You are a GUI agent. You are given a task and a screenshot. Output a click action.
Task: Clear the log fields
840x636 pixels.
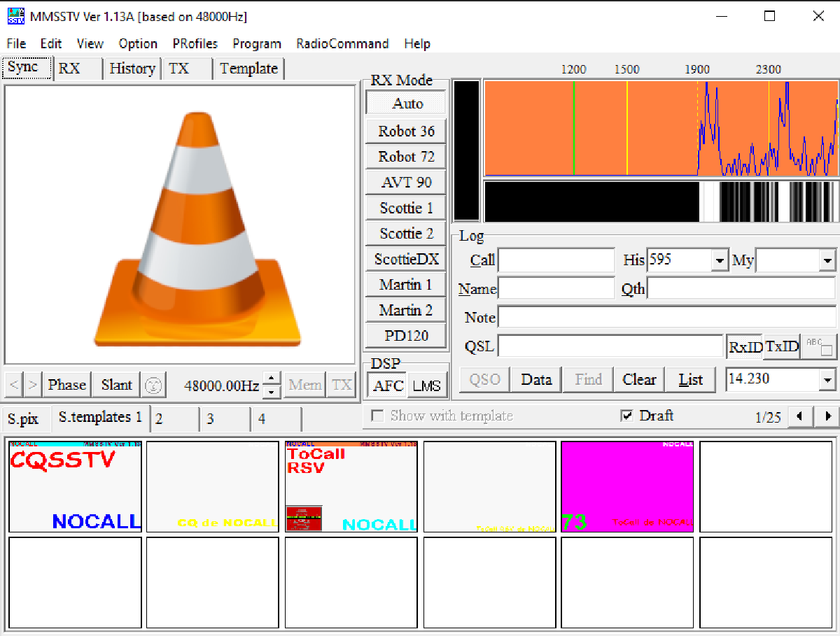[638, 379]
